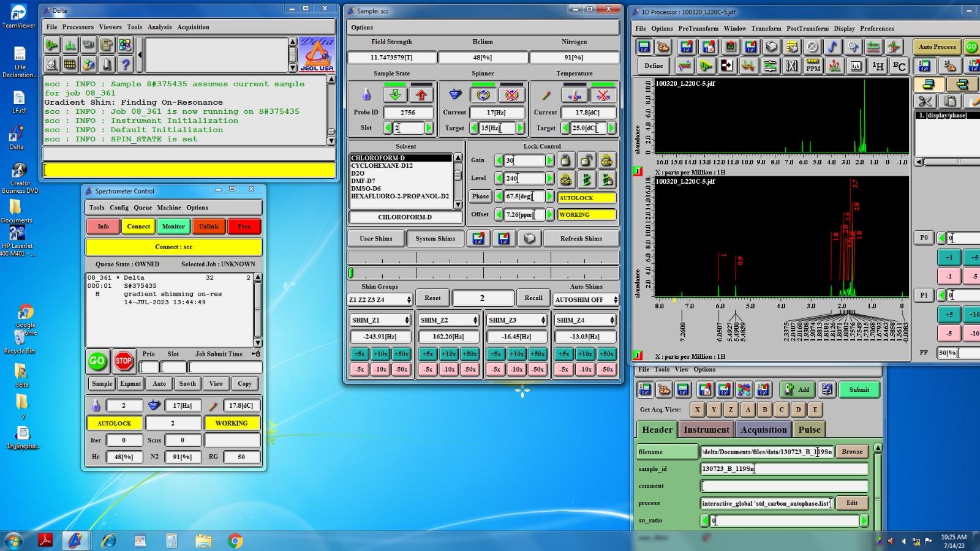Open Google Chrome from the taskbar

click(x=235, y=541)
